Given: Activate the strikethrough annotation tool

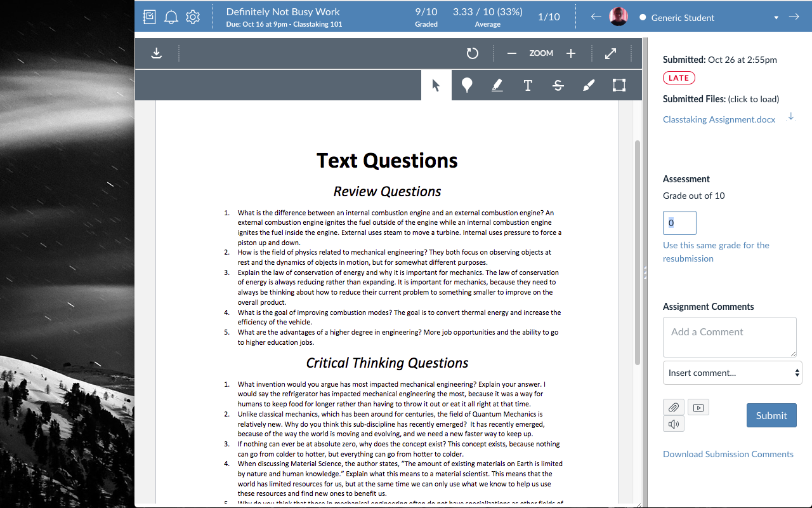Looking at the screenshot, I should pos(558,85).
